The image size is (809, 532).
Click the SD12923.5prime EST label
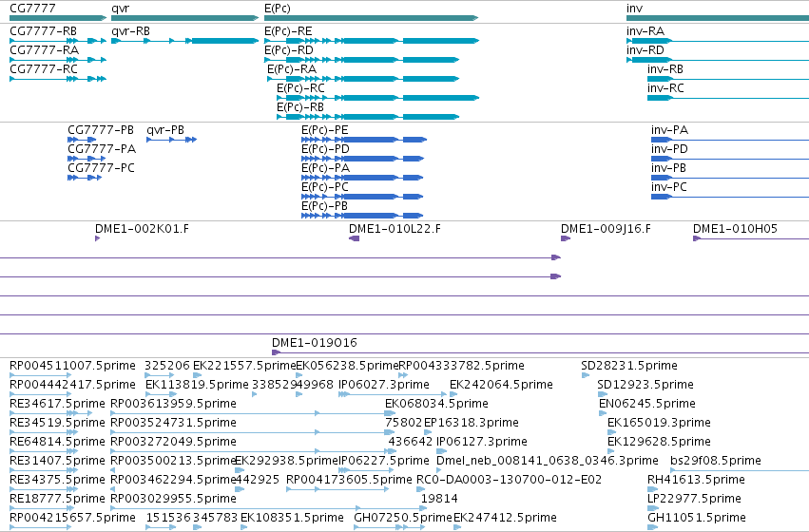coord(645,385)
